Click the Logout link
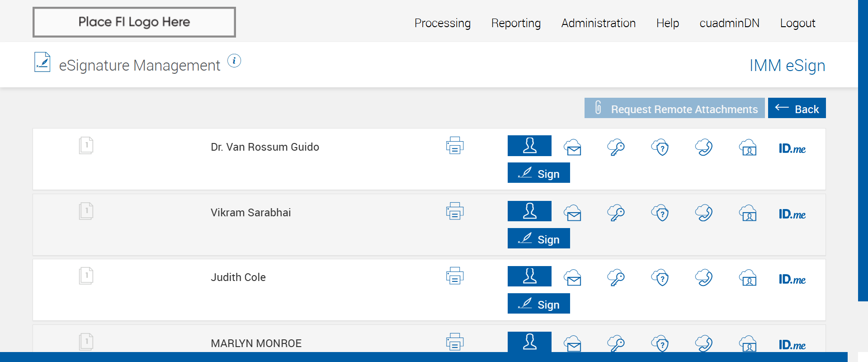This screenshot has height=362, width=868. 797,23
